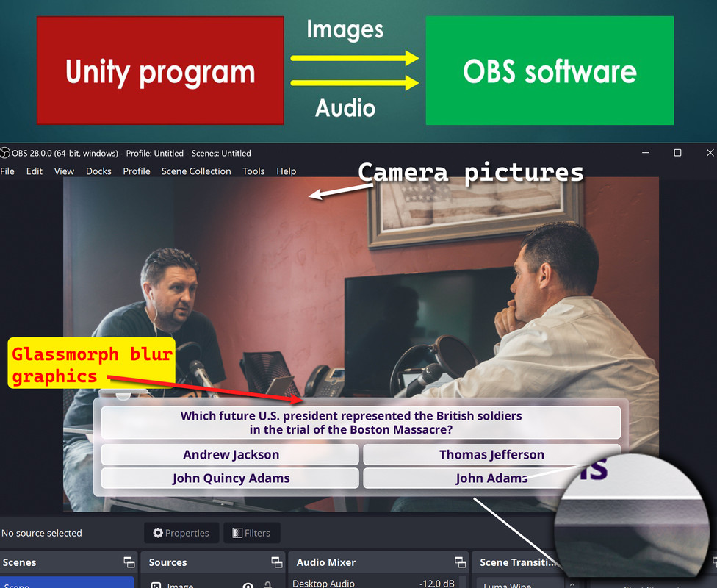Open the Docks menu
Viewport: 717px width, 588px height.
(x=98, y=171)
